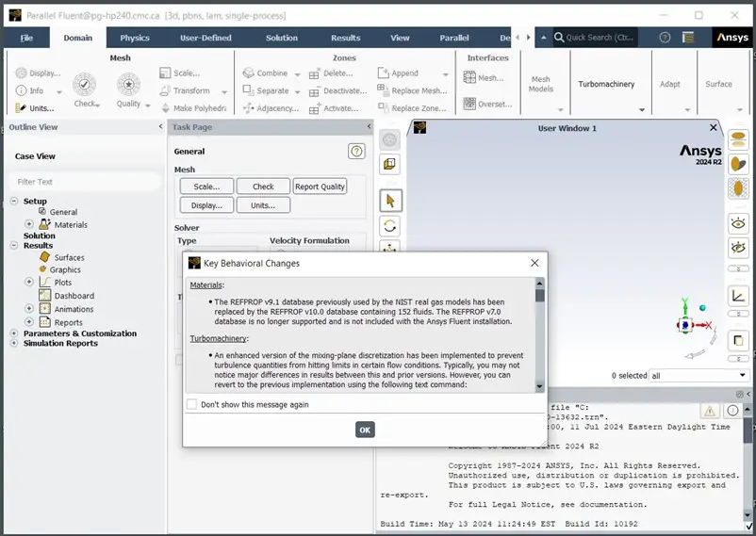Click the Make Polyhedra ribbon icon
This screenshot has width=756, height=536.
tap(165, 108)
